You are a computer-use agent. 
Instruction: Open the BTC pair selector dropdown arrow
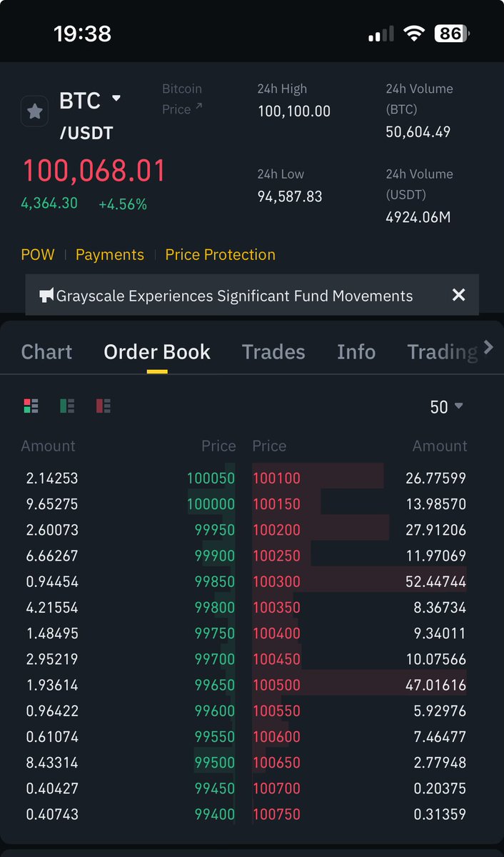[116, 99]
